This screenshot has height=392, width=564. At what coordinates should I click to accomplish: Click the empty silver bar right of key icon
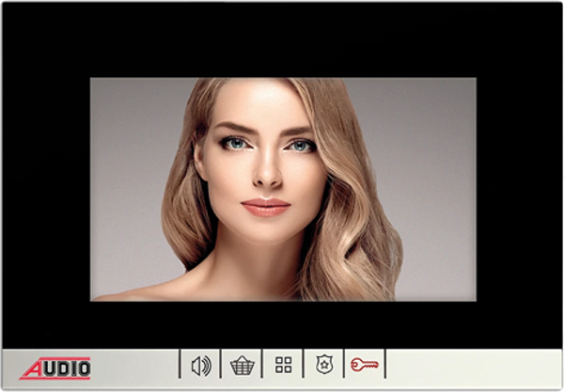coord(470,365)
